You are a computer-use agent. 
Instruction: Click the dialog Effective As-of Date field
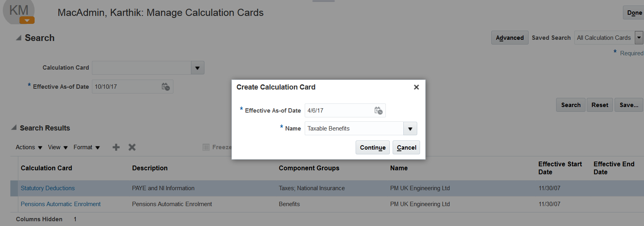point(338,111)
